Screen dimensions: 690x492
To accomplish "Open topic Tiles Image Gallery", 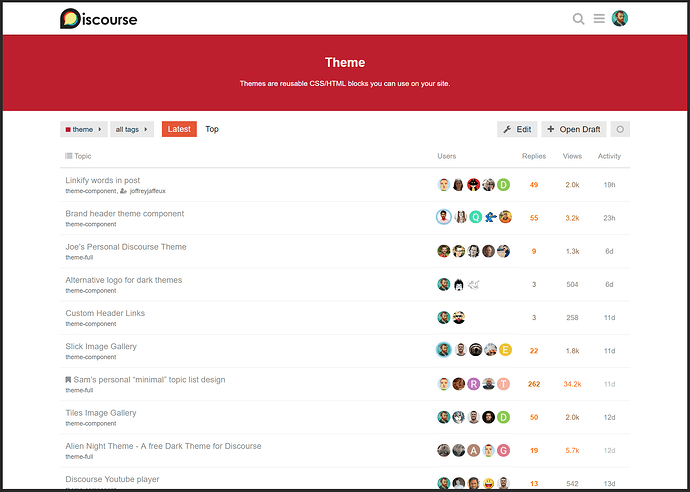I will [x=101, y=413].
